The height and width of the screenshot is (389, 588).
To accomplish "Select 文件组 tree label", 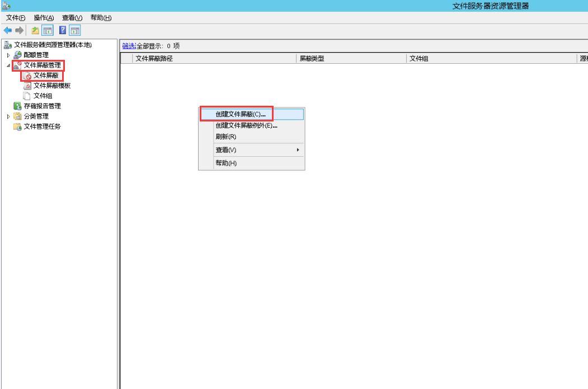I will click(43, 96).
